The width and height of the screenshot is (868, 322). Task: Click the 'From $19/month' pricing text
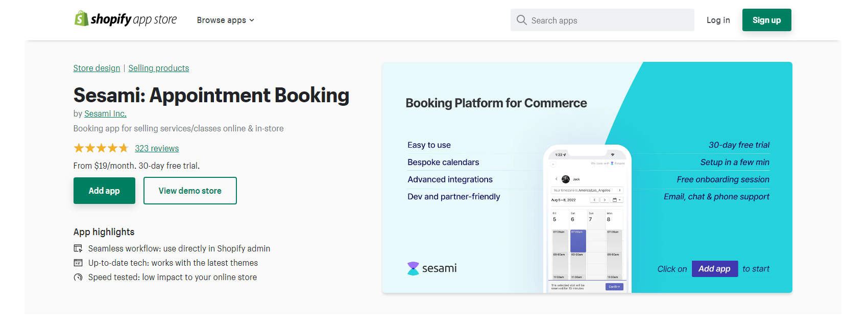click(x=136, y=166)
